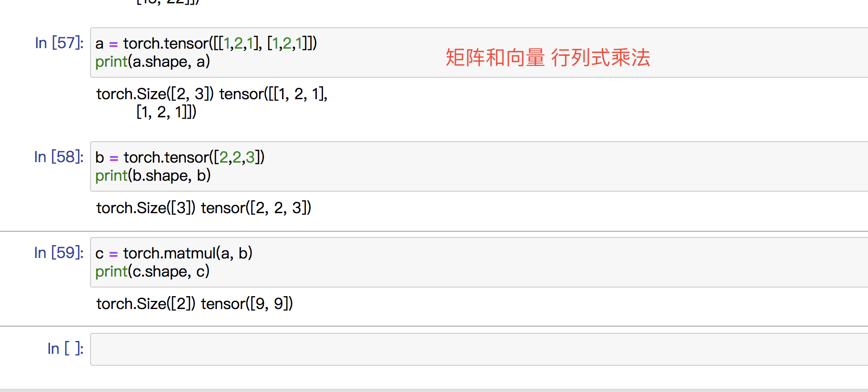Viewport: 868px width, 392px height.
Task: Select the In [59] prompt label
Action: 59,253
